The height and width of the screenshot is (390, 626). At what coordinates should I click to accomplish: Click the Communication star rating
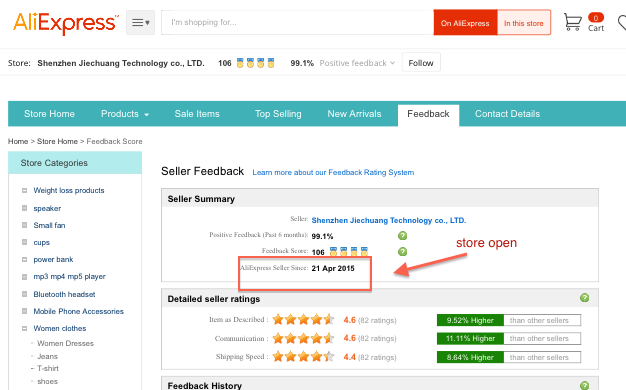tap(303, 338)
